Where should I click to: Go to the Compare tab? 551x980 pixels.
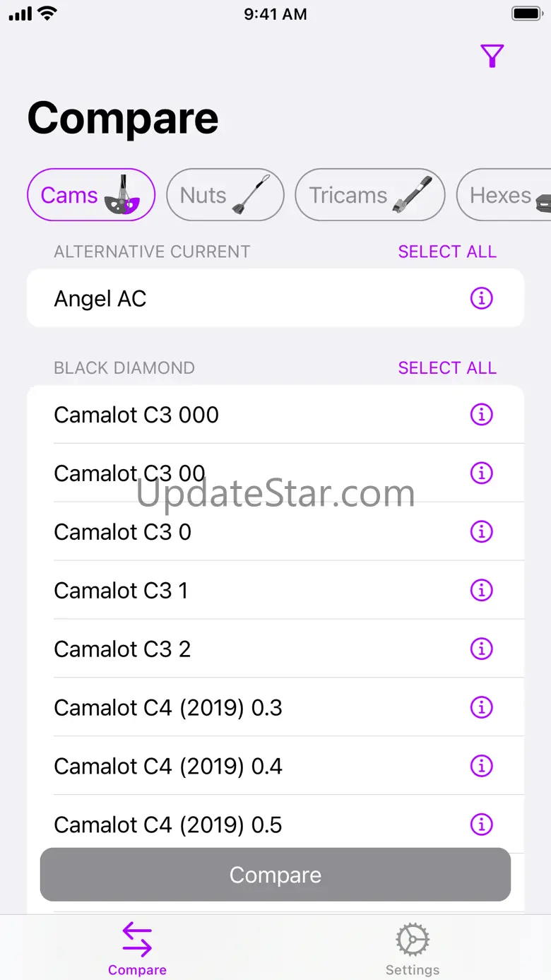coord(137,950)
